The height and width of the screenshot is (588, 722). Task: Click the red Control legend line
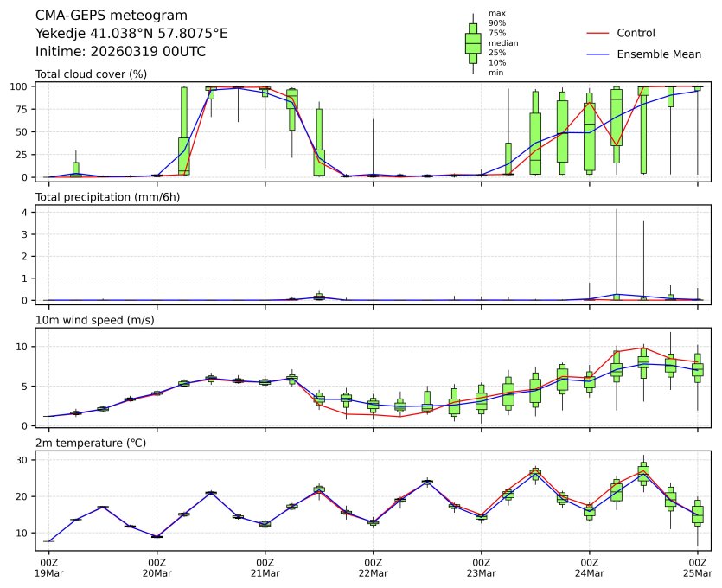(598, 34)
